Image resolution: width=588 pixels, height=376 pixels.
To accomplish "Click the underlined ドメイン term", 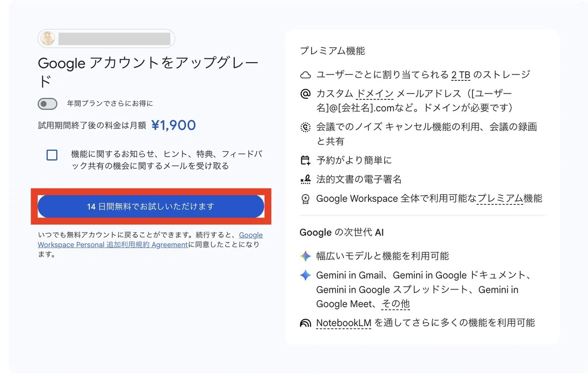I will click(375, 94).
